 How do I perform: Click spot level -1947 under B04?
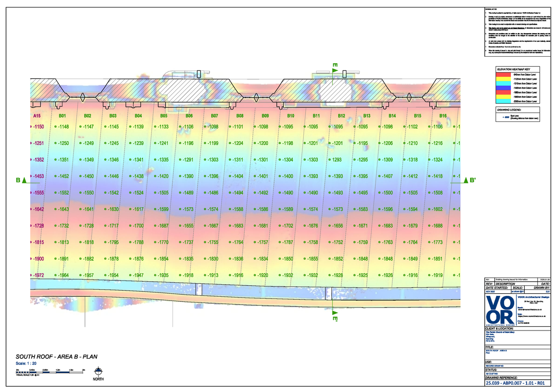point(138,275)
